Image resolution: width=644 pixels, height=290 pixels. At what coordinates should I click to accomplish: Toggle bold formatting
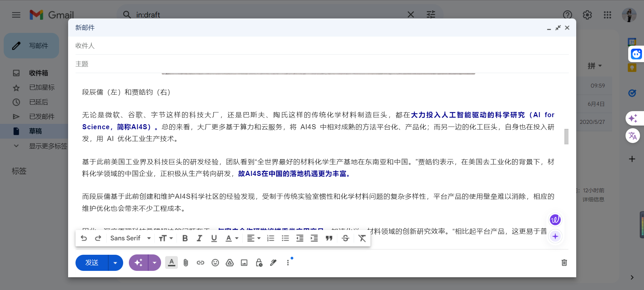[x=185, y=238]
